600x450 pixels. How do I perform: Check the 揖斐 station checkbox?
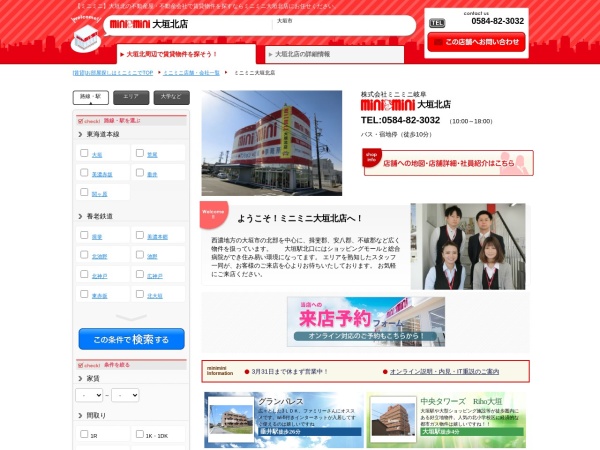pyautogui.click(x=84, y=235)
